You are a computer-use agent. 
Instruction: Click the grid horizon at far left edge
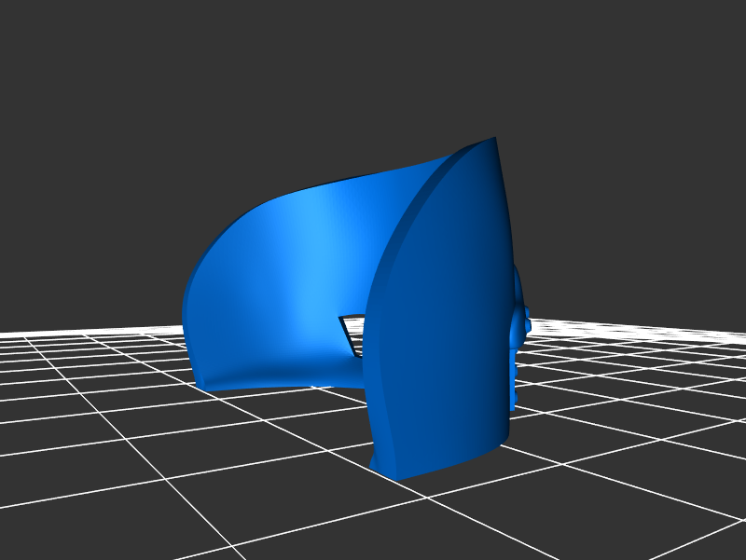[x=9, y=337]
